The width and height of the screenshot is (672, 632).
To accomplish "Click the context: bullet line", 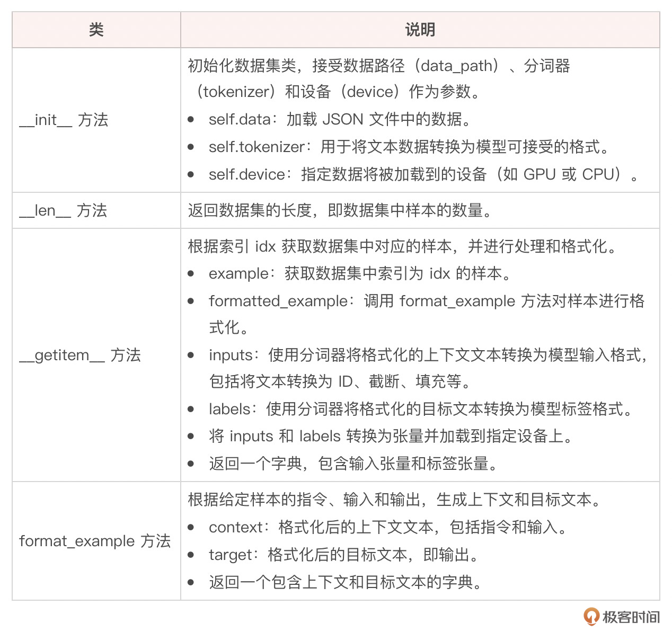I will (388, 527).
